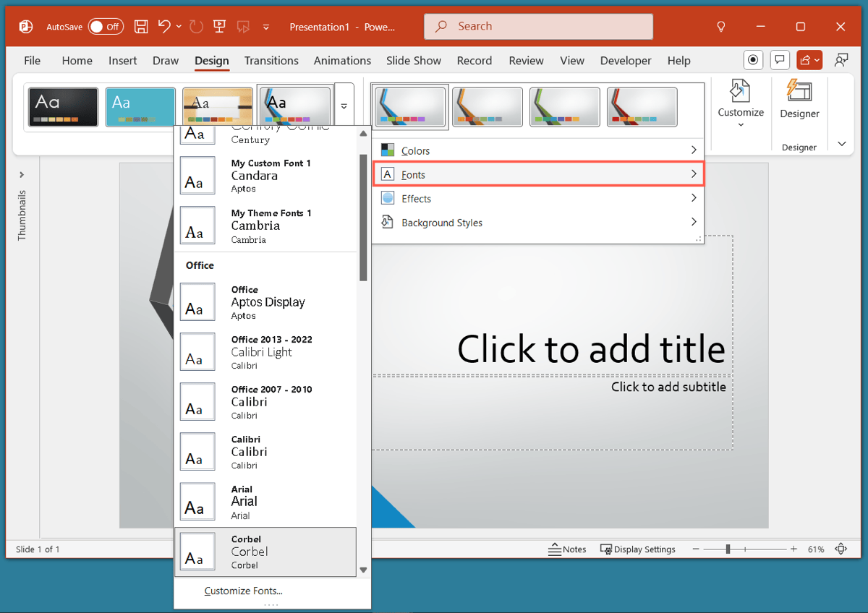Viewport: 868px width, 613px height.
Task: Select the blue stripe variant thumbnail
Action: pyautogui.click(x=410, y=107)
